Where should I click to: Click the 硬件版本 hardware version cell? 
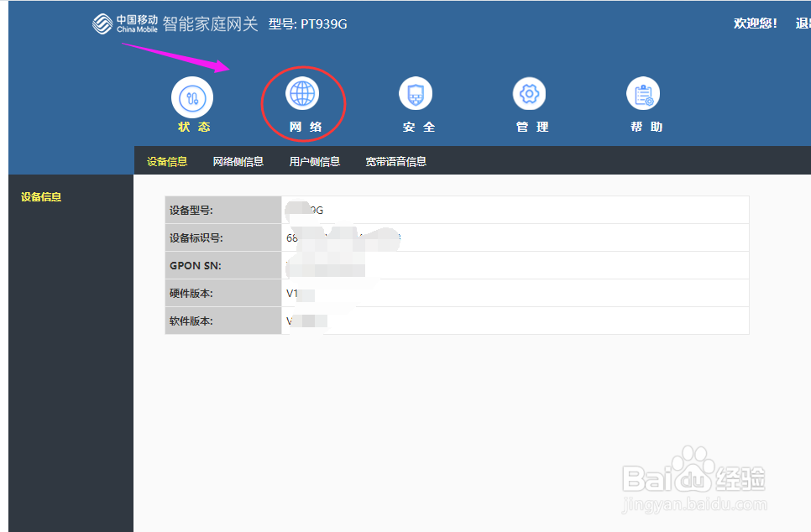pos(222,293)
